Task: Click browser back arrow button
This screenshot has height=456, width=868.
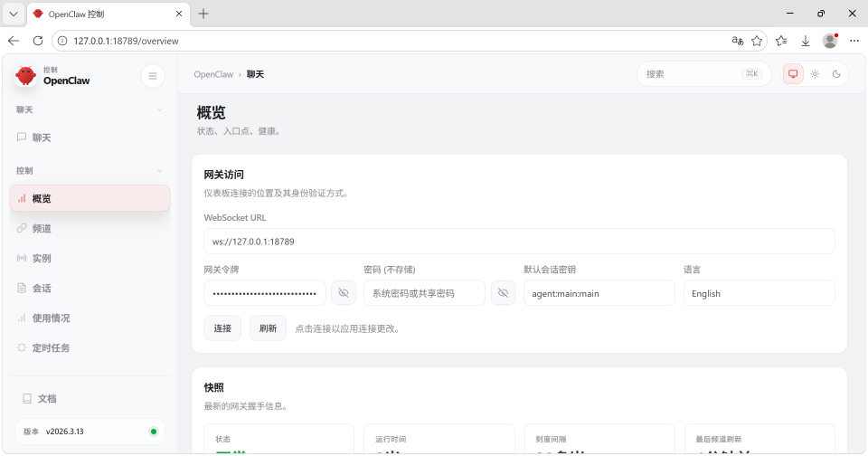Action: (x=14, y=41)
